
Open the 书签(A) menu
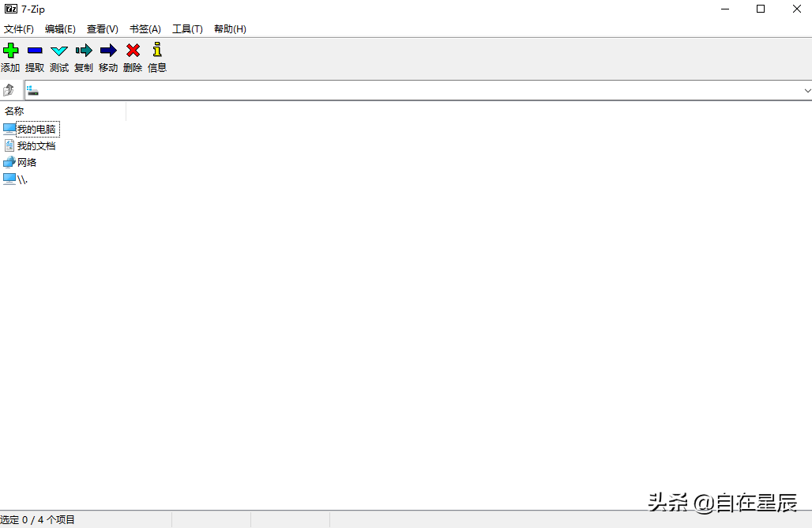145,29
